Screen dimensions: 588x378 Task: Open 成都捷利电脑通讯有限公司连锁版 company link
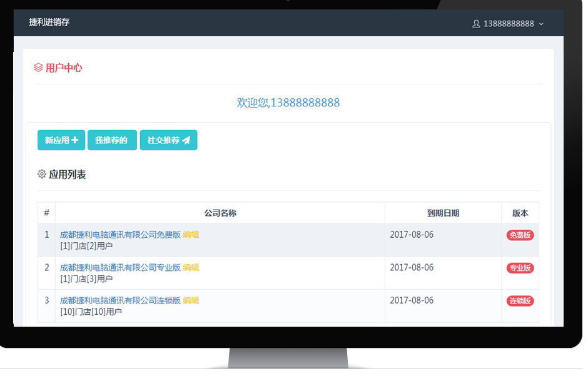point(120,300)
